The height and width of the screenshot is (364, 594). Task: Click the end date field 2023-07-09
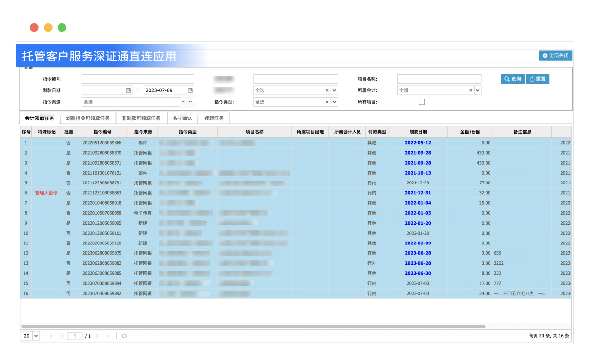(x=165, y=91)
